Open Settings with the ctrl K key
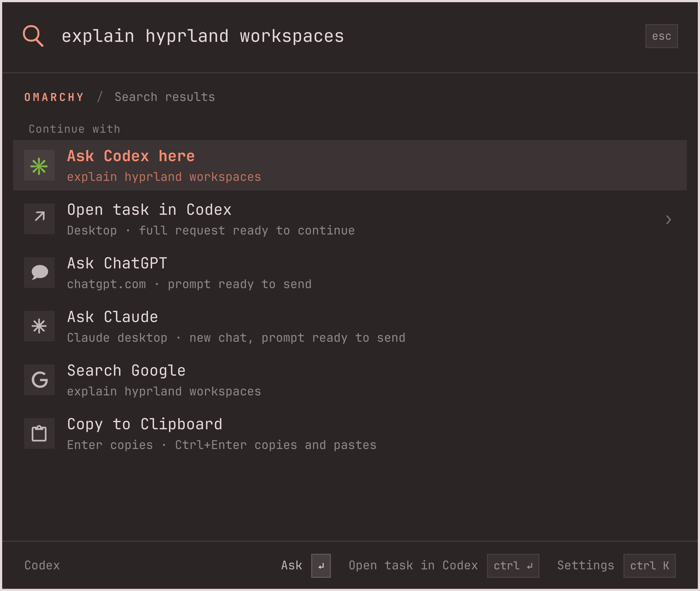Screen dimensions: 700x591 click(649, 566)
